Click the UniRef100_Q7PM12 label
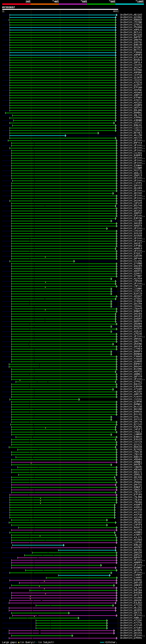The width and height of the screenshot is (146, 644). pyautogui.click(x=131, y=382)
